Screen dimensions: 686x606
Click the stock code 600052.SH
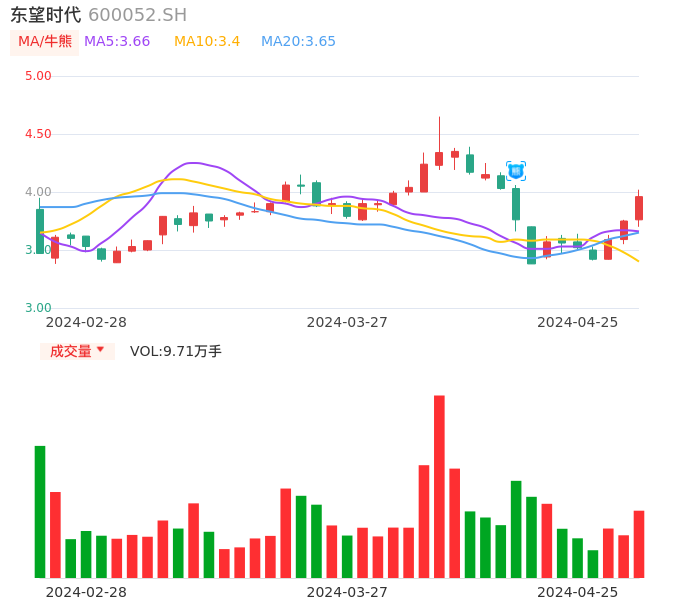coord(137,15)
